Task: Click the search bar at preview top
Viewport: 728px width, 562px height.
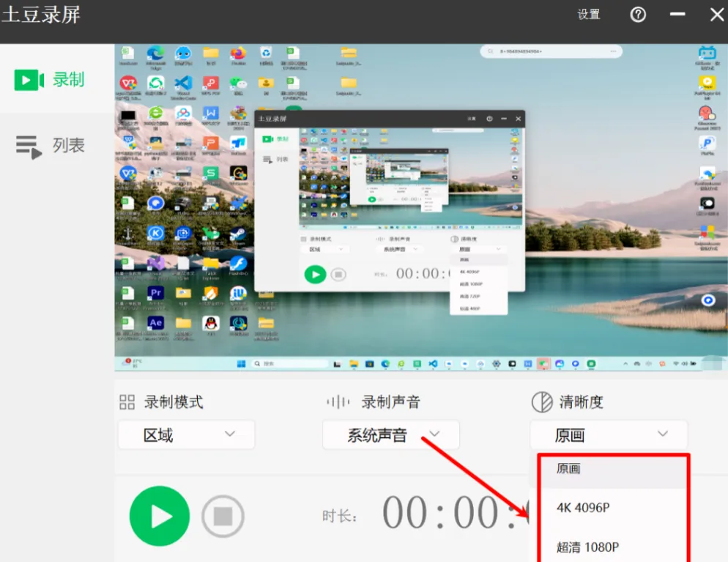Action: pyautogui.click(x=551, y=51)
